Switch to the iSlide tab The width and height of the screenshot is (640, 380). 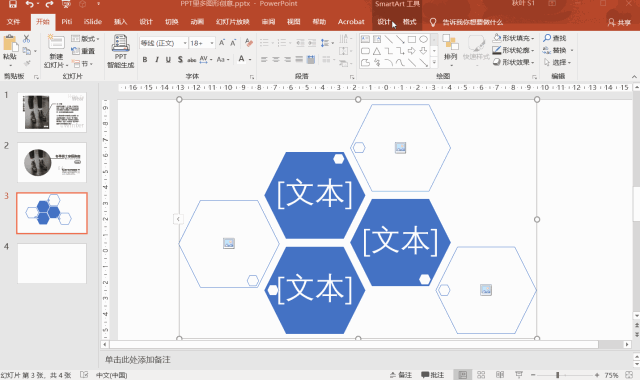click(93, 22)
